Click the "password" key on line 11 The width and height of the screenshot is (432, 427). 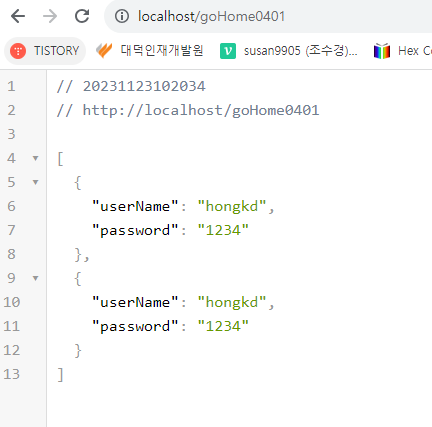click(x=135, y=326)
